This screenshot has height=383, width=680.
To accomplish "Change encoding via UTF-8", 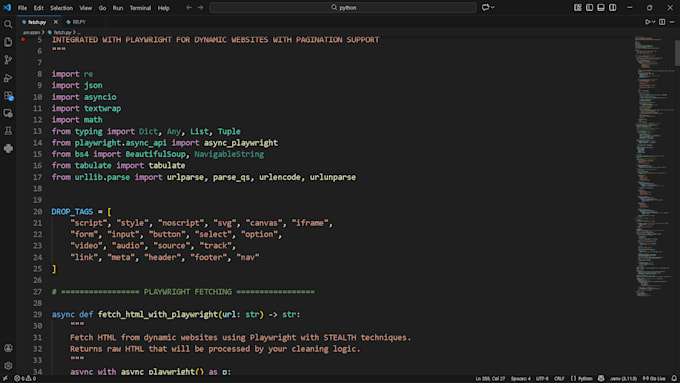I will tap(542, 379).
